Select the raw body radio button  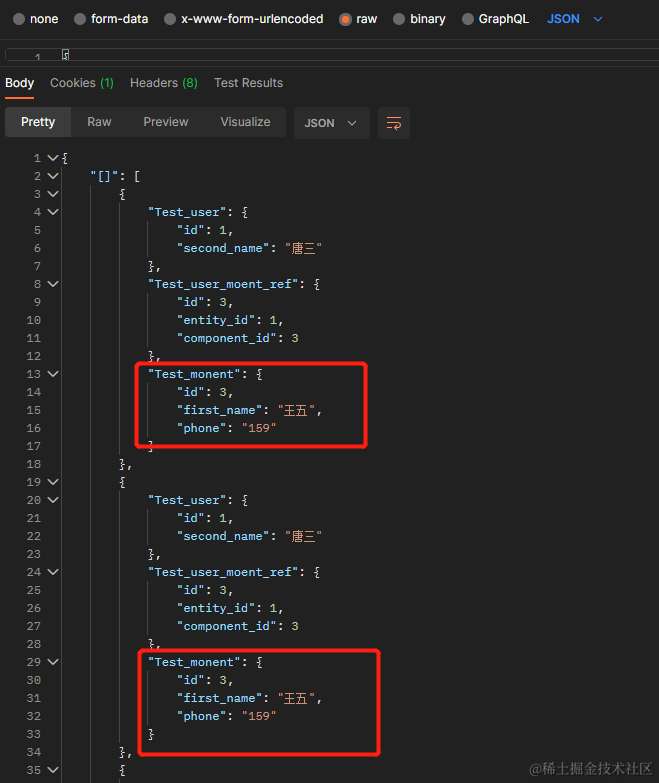tap(345, 19)
